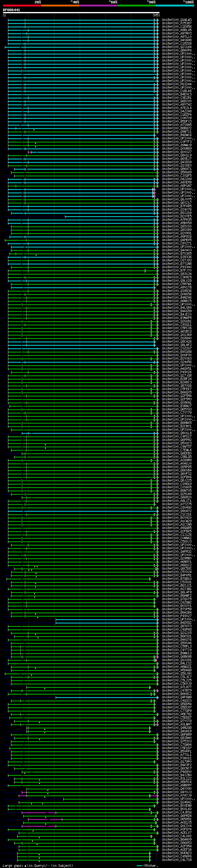Select the label UniRef100_Q9C4Z6
The image size is (197, 868).
click(x=177, y=342)
